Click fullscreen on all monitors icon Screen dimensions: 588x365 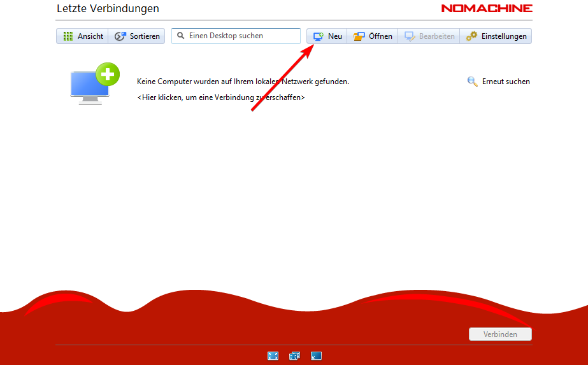tap(294, 356)
